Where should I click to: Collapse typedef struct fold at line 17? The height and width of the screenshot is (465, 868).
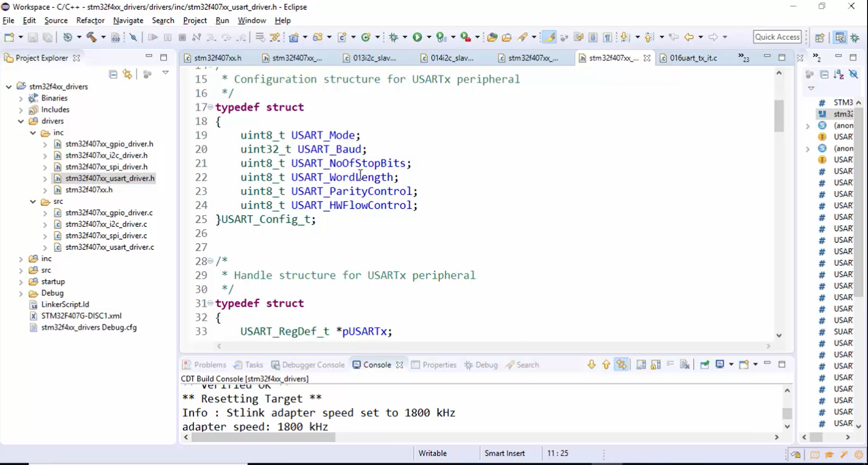(210, 107)
